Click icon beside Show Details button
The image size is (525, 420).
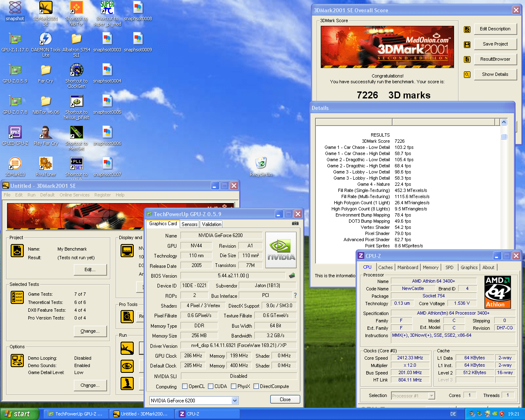pyautogui.click(x=467, y=75)
